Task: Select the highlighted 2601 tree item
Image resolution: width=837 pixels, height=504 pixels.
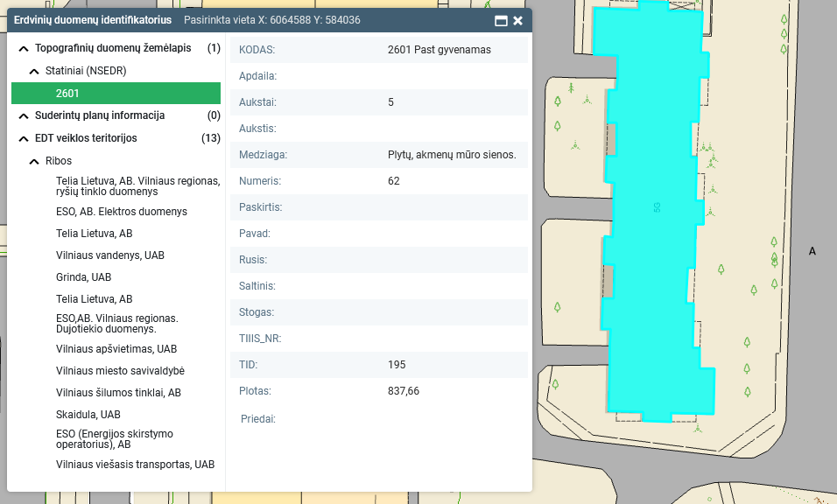Action: click(x=116, y=94)
